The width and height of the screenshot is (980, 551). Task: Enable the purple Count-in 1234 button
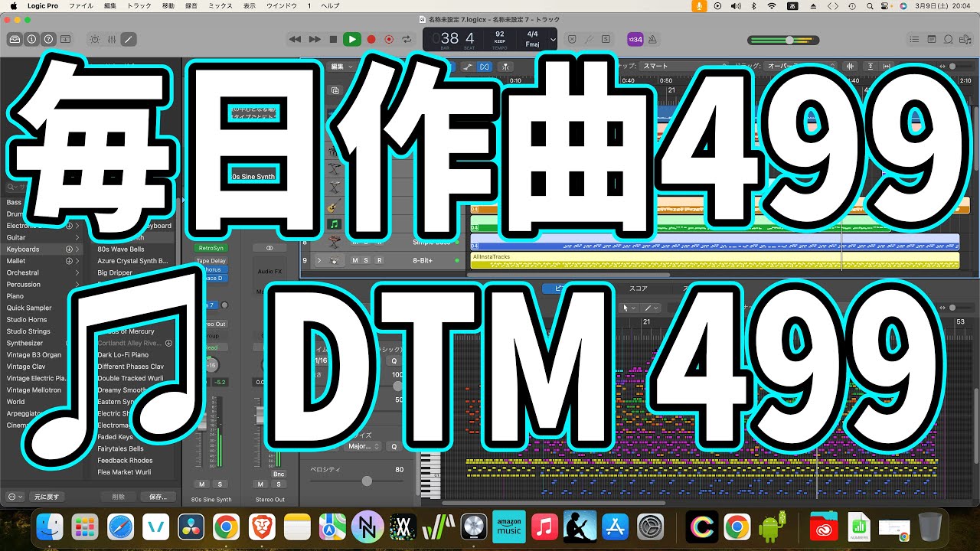[x=635, y=39]
